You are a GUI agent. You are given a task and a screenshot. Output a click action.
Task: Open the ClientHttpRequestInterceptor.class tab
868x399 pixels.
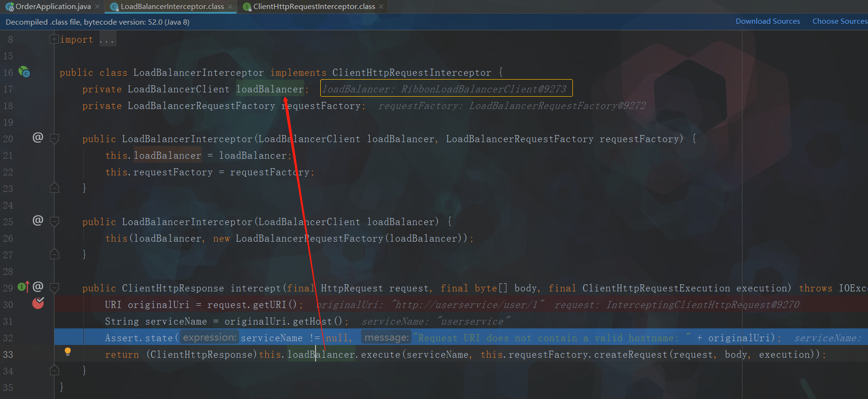tap(314, 7)
